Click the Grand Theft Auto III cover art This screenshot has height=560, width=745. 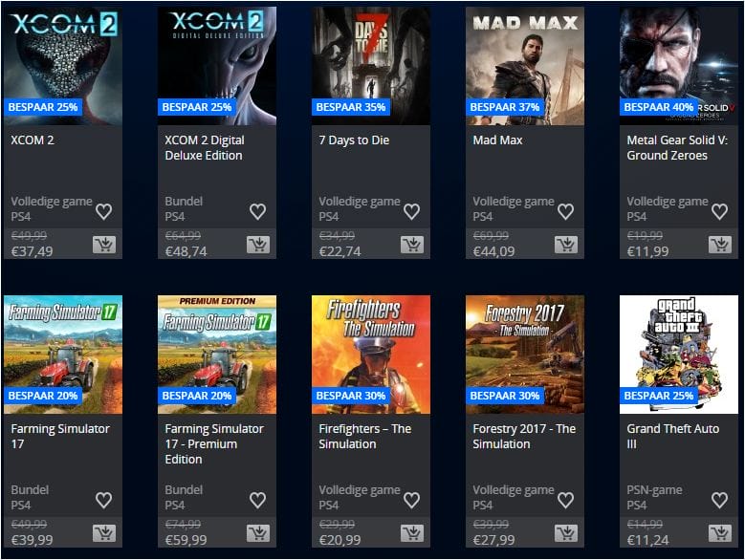(679, 355)
